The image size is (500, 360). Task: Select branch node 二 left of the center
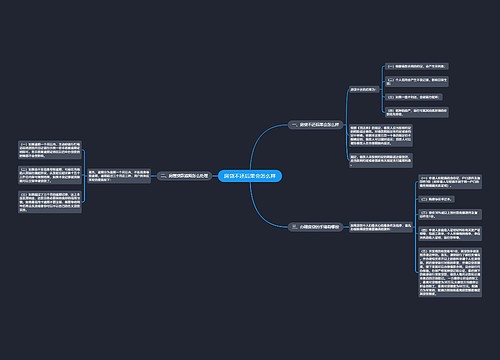click(184, 176)
